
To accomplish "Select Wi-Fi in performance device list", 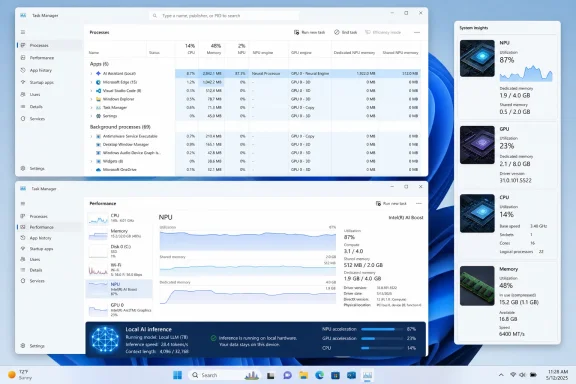I will tap(119, 270).
